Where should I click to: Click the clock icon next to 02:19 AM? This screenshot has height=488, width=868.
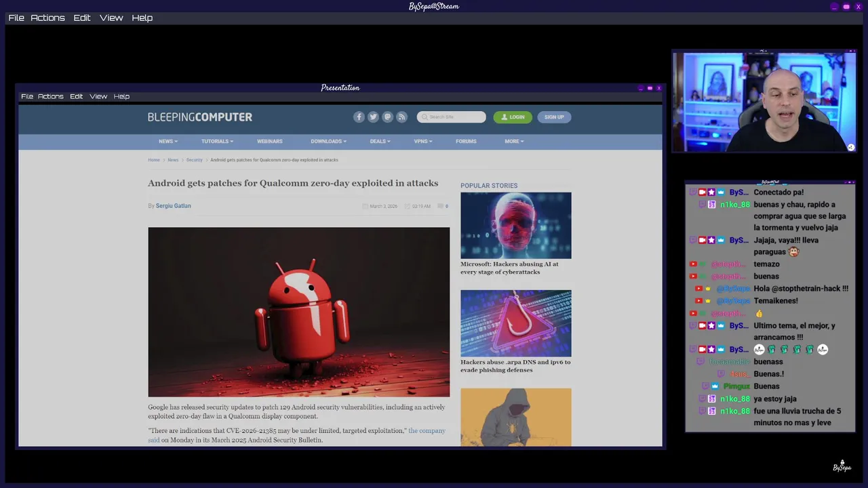tap(407, 206)
